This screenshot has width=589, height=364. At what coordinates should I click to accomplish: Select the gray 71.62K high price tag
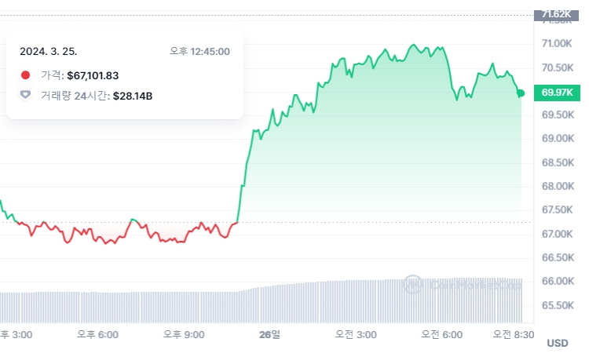coord(558,14)
